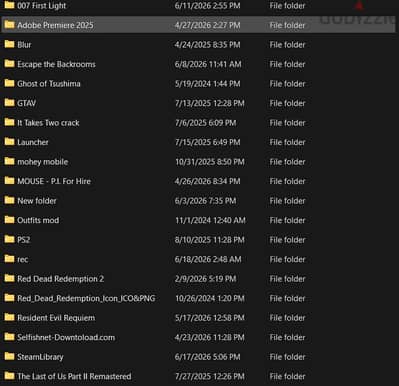Click the Escape the Backrooms folder icon
Image resolution: width=399 pixels, height=386 pixels.
click(x=9, y=64)
